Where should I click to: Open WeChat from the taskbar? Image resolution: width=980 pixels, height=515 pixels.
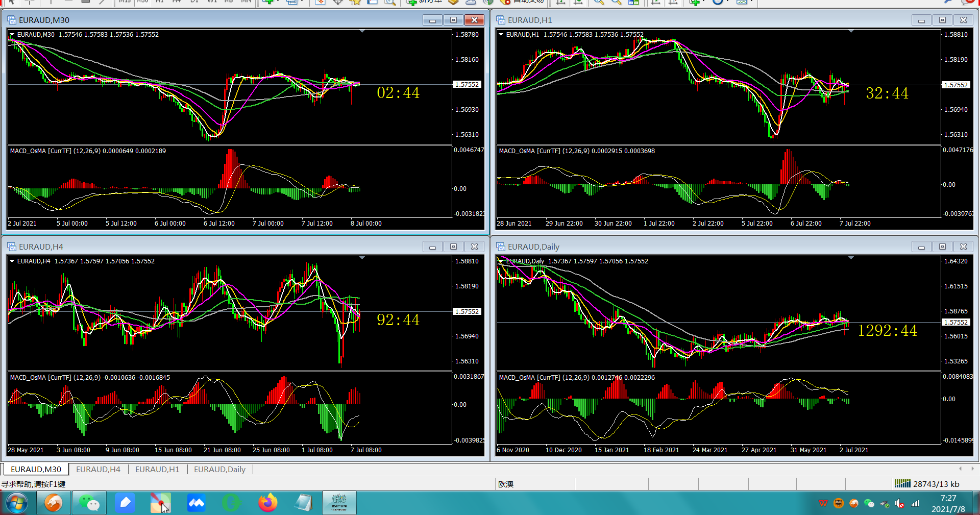click(x=89, y=503)
